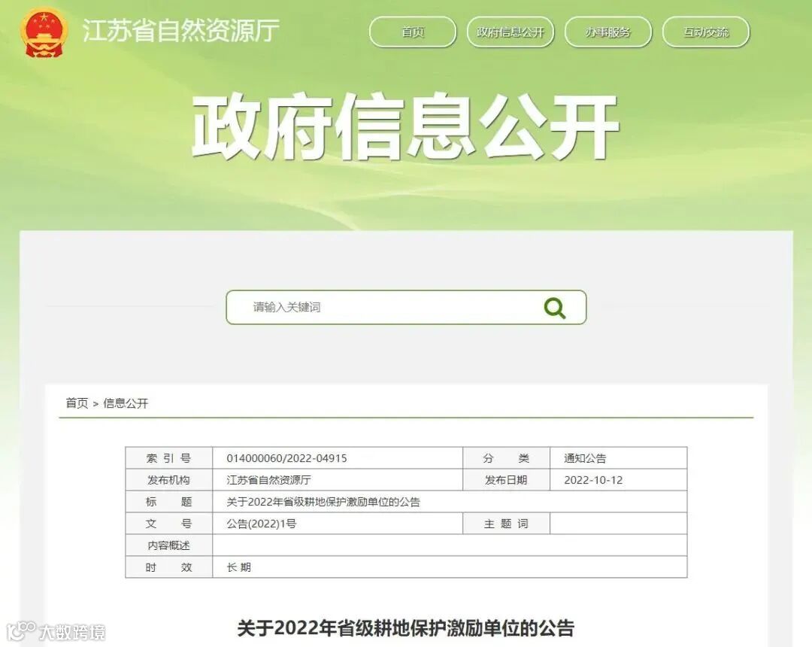Click 信息公开 in the breadcrumb
812x647 pixels.
click(x=126, y=403)
